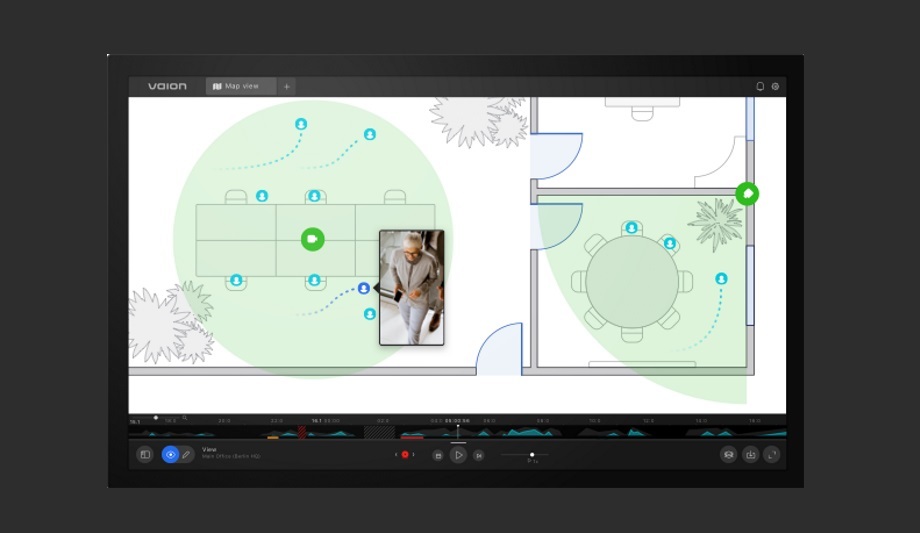The image size is (920, 533).
Task: Open the calendar date picker
Action: pos(438,456)
